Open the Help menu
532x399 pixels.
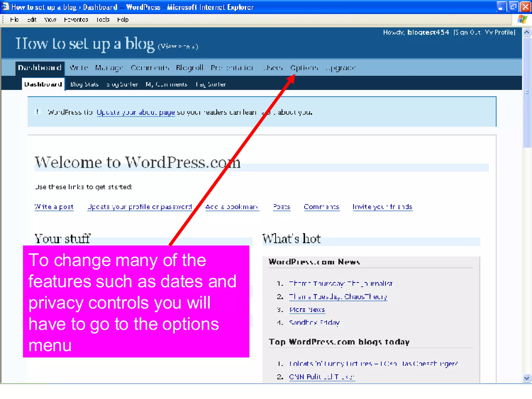click(x=123, y=20)
